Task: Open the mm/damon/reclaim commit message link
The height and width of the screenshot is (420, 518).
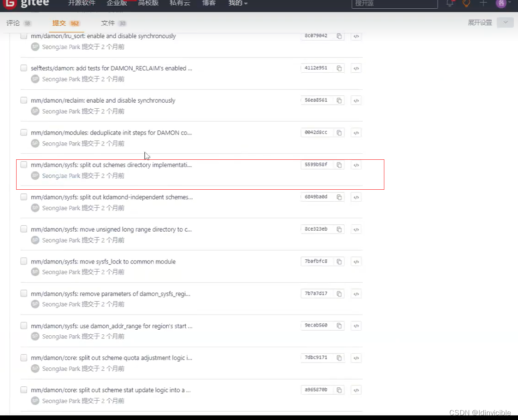Action: click(103, 100)
